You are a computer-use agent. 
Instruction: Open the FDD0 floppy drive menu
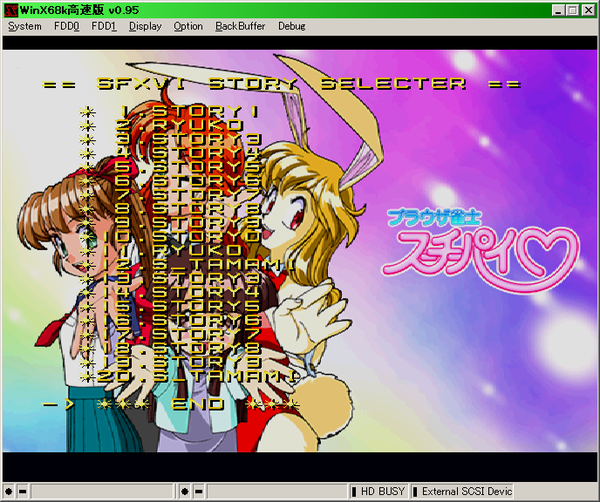pos(67,26)
